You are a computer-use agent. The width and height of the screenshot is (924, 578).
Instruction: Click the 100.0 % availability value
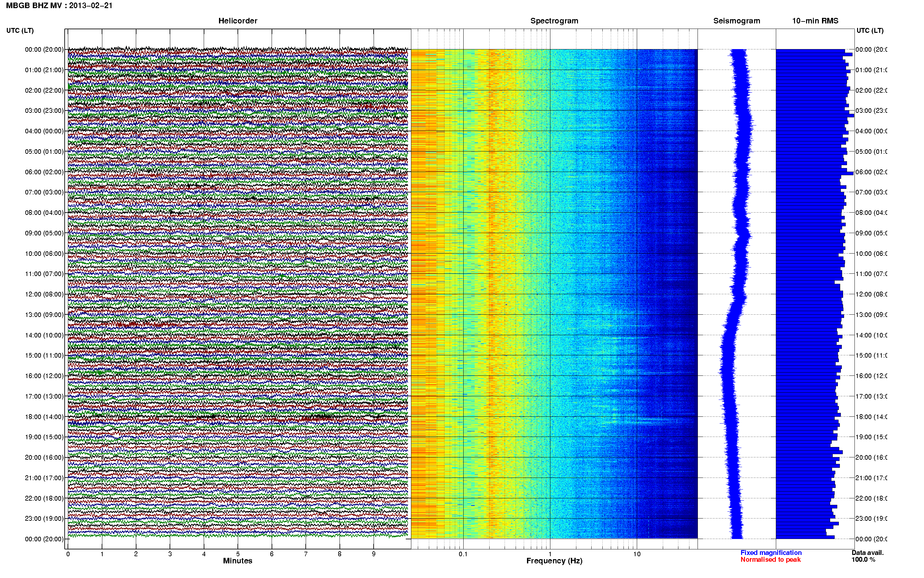pyautogui.click(x=863, y=560)
